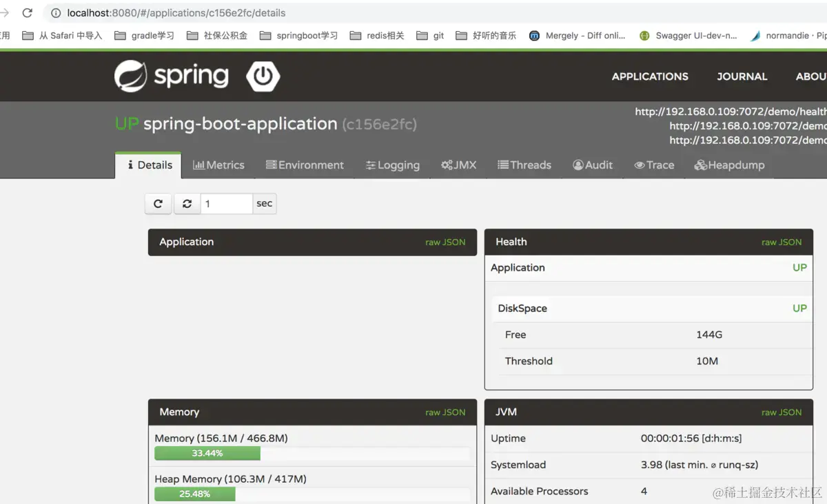Click the DiskSpace row label
The height and width of the screenshot is (504, 827).
click(522, 308)
